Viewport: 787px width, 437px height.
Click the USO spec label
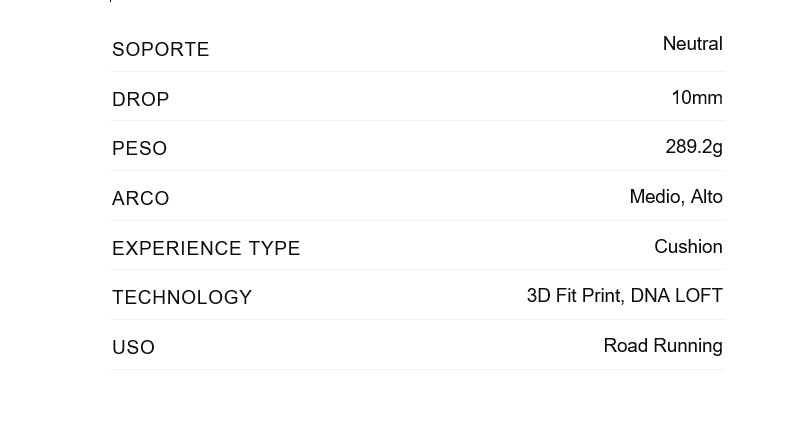[x=133, y=348]
